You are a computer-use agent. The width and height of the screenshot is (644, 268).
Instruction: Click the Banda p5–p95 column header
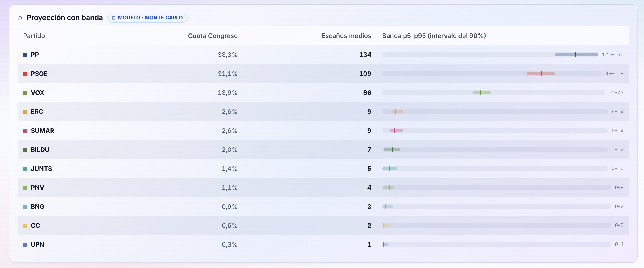click(434, 36)
